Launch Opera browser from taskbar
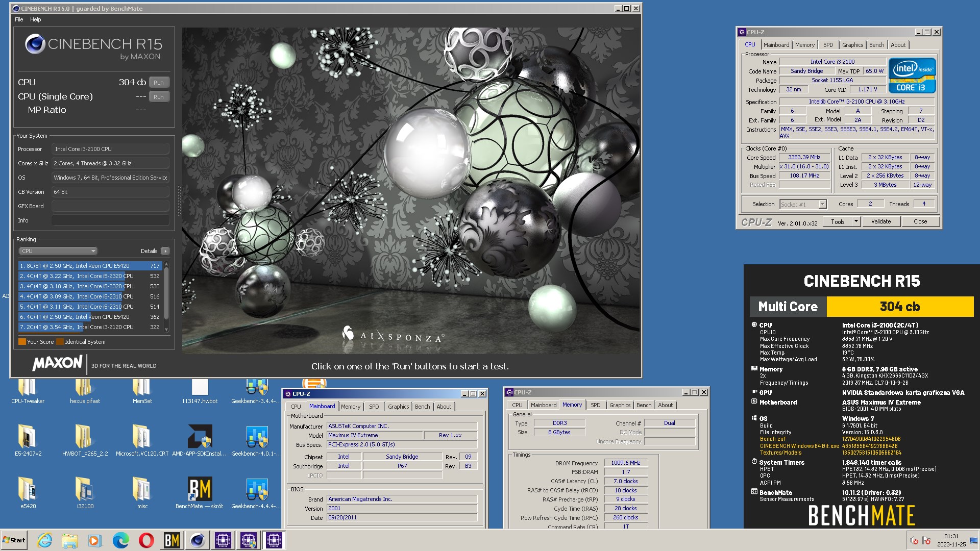This screenshot has width=980, height=551. 146,540
